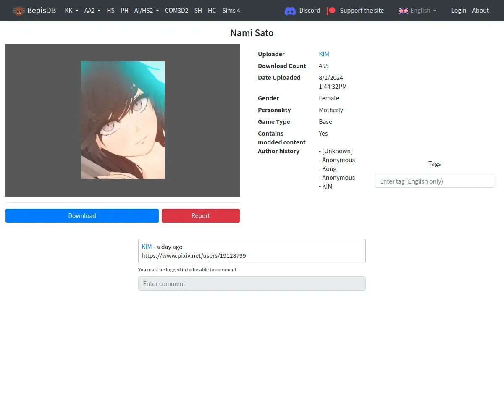Open uploader KIM's profile
This screenshot has height=420, width=504.
point(324,54)
